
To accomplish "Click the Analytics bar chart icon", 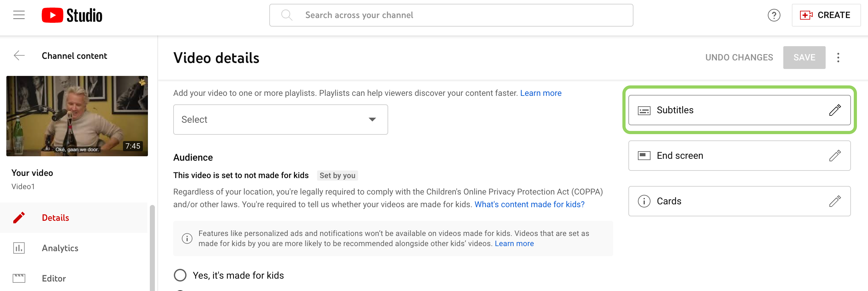I will click(x=19, y=248).
